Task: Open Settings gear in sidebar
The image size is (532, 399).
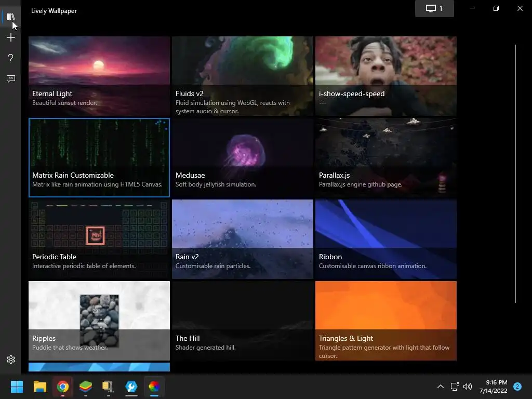Action: pos(10,360)
